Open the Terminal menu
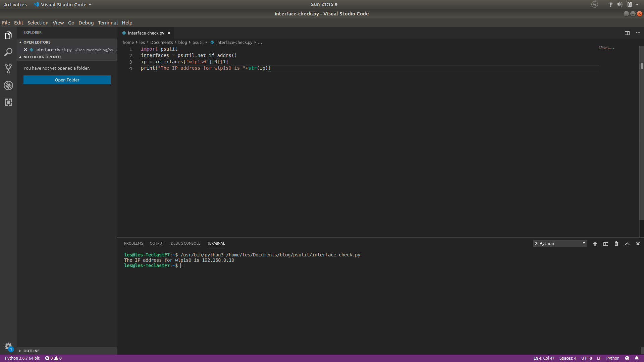The height and width of the screenshot is (362, 644). [x=108, y=23]
